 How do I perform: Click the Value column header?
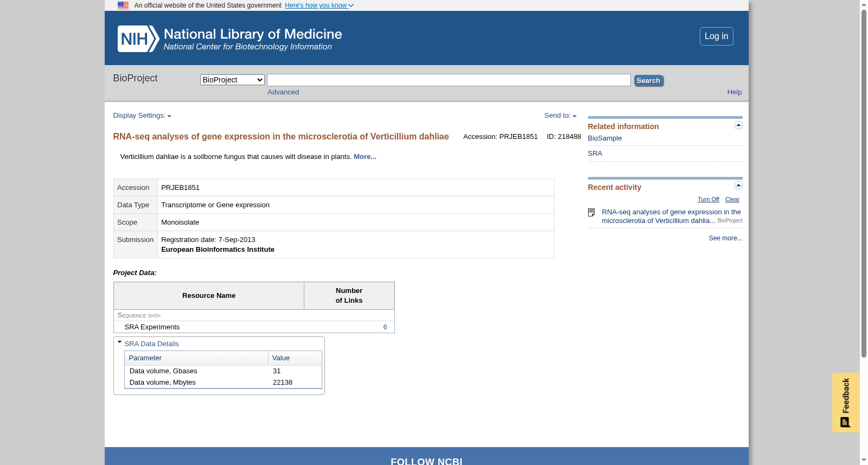[x=295, y=358]
